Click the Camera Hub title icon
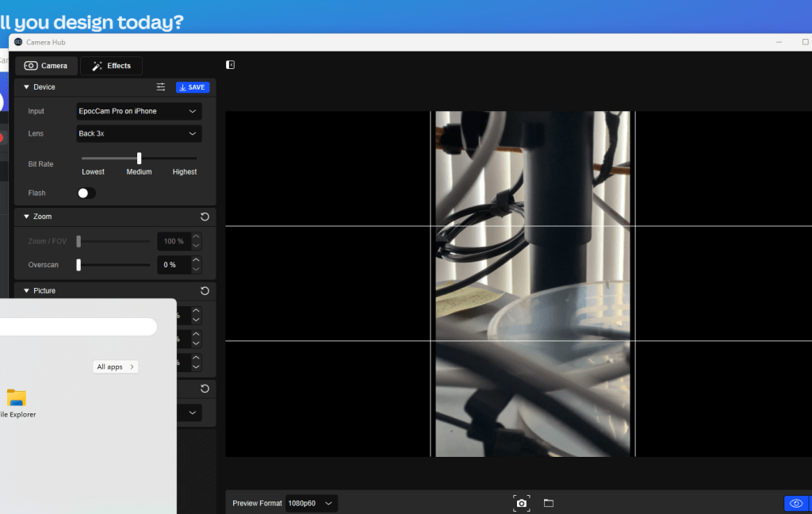Image resolution: width=812 pixels, height=514 pixels. pos(19,42)
